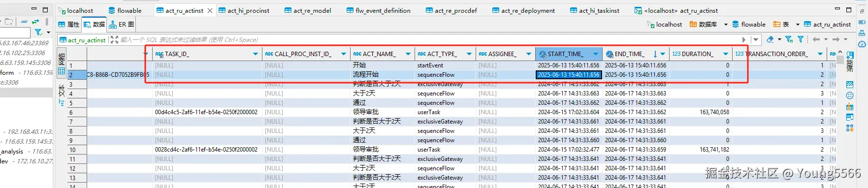Click the eraser clear-filter icon
Screen dimensions: 868x188
770,39
